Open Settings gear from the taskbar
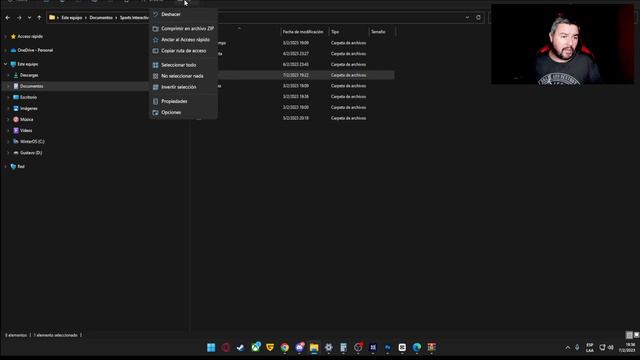Image resolution: width=640 pixels, height=360 pixels. point(329,347)
